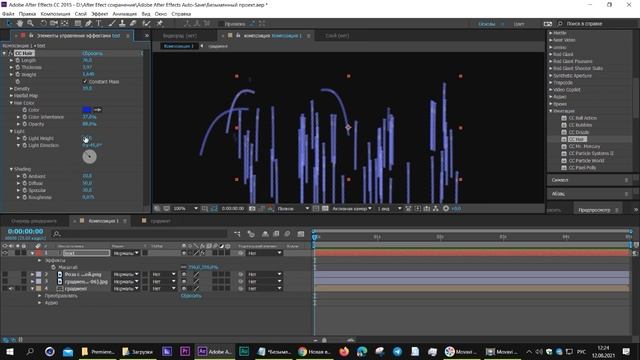Image resolution: width=640 pixels, height=360 pixels.
Task: Click Сбросить reset link for CC Hair
Action: [93, 53]
